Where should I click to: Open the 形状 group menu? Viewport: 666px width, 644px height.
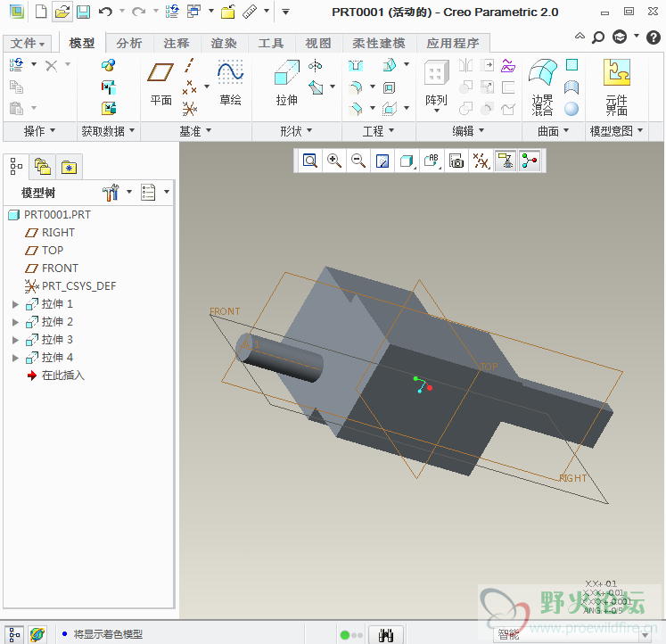(x=297, y=131)
